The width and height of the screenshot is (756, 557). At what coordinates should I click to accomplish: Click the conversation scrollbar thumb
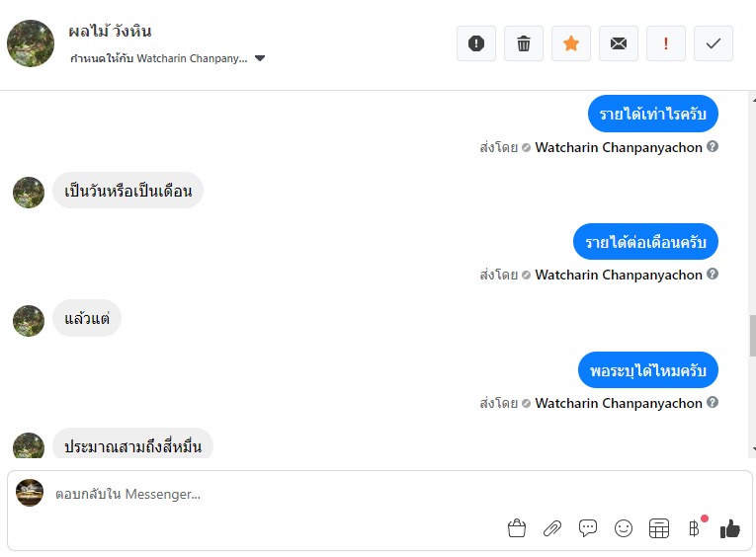point(752,336)
